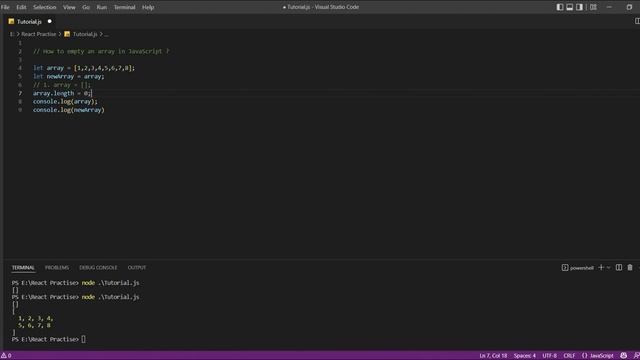The width and height of the screenshot is (640, 360).
Task: Click the line number 7 in the gutter
Action: [20, 93]
